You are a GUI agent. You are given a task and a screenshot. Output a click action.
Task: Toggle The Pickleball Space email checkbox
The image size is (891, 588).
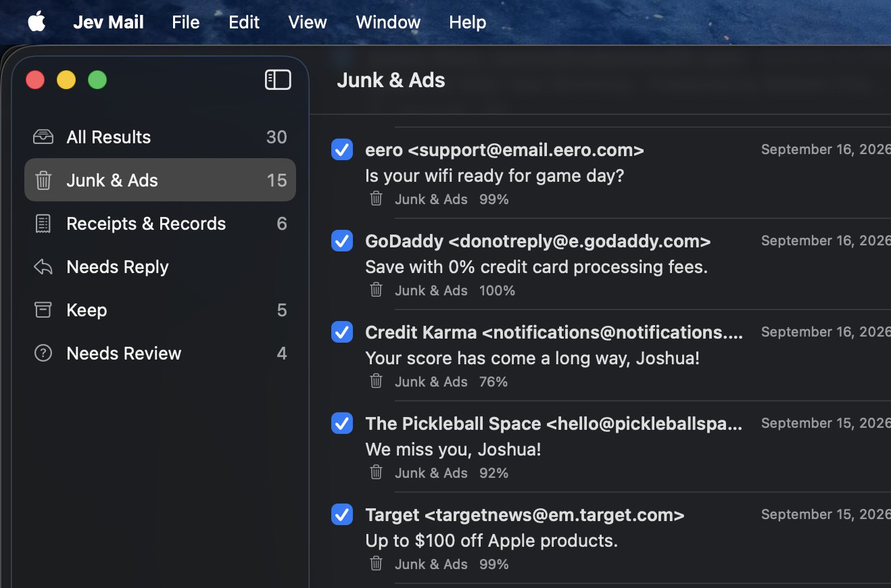click(342, 423)
